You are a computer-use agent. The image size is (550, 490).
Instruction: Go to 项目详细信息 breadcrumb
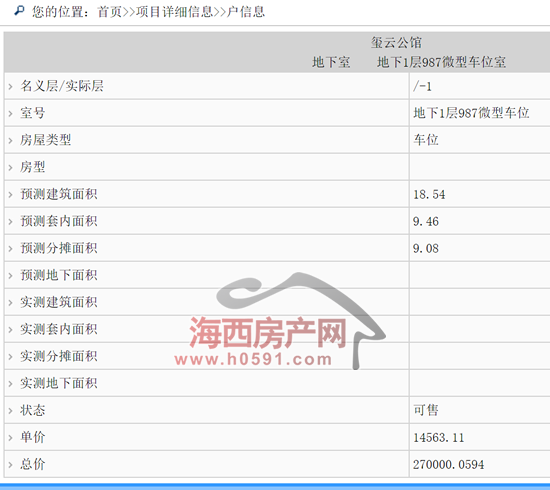174,12
